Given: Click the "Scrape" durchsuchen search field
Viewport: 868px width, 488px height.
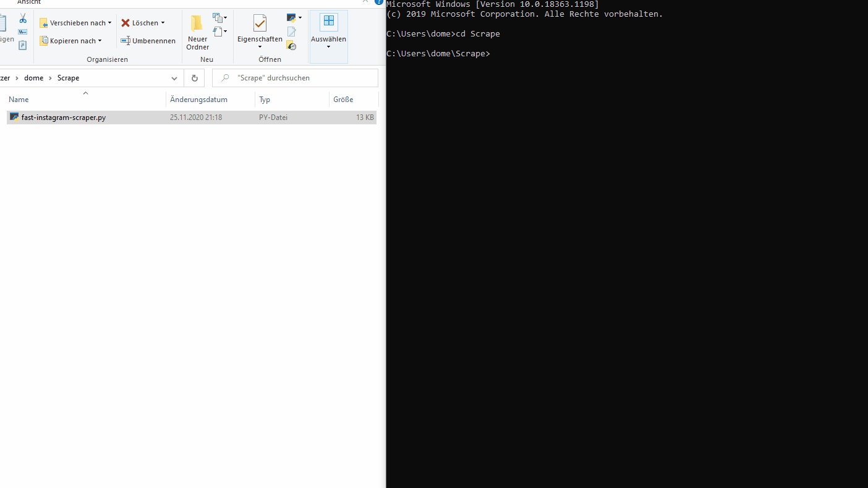Looking at the screenshot, I should click(295, 78).
